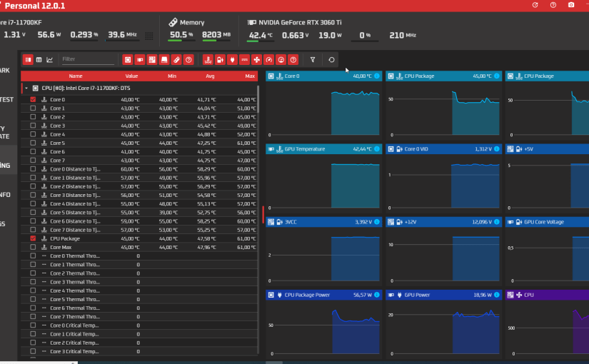Uncheck the CPU Package graph checkbox
This screenshot has height=364, width=589.
point(33,238)
